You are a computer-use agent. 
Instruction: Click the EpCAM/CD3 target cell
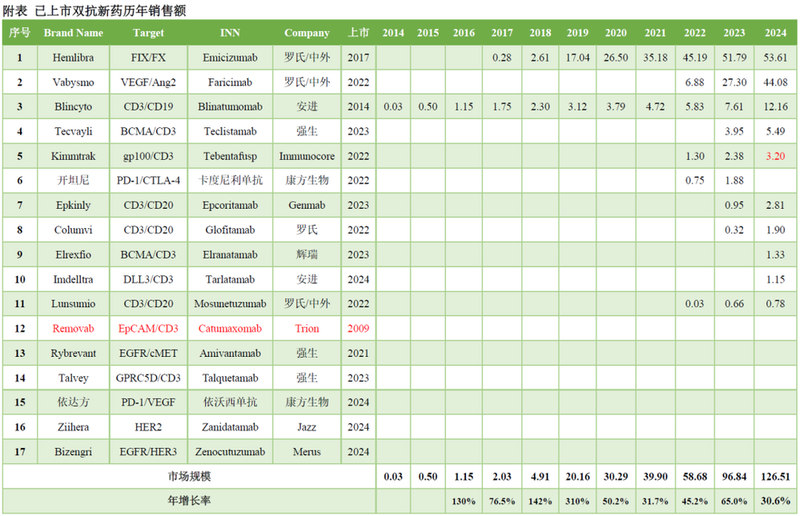point(148,329)
